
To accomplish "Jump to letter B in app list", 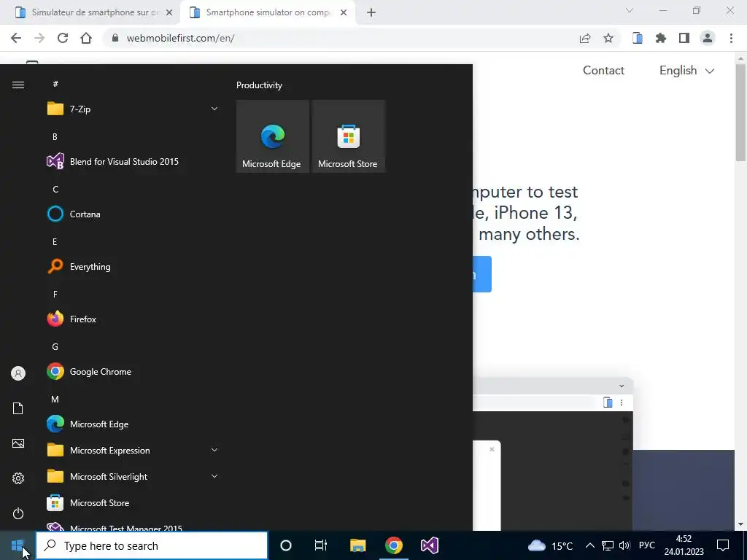I will 55,136.
